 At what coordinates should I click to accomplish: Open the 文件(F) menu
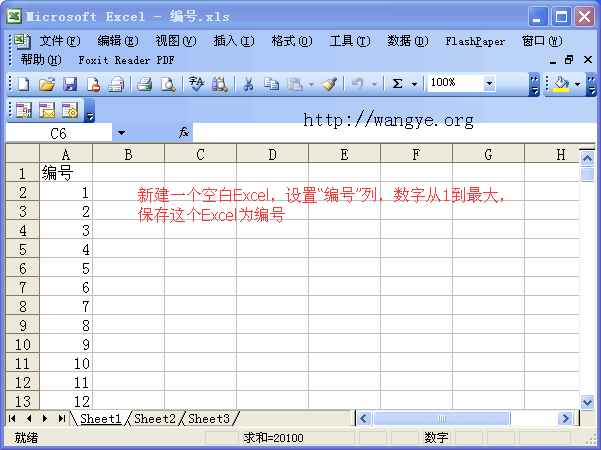pos(60,41)
